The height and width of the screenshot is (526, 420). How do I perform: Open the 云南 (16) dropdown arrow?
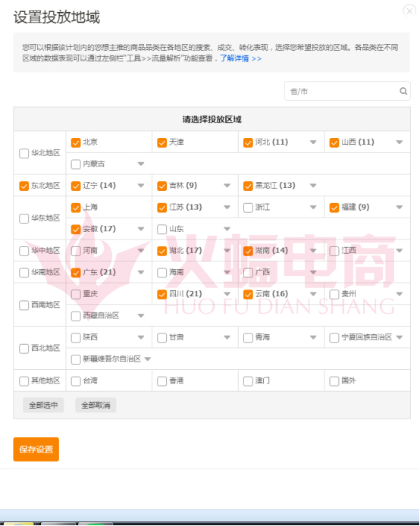(x=313, y=294)
